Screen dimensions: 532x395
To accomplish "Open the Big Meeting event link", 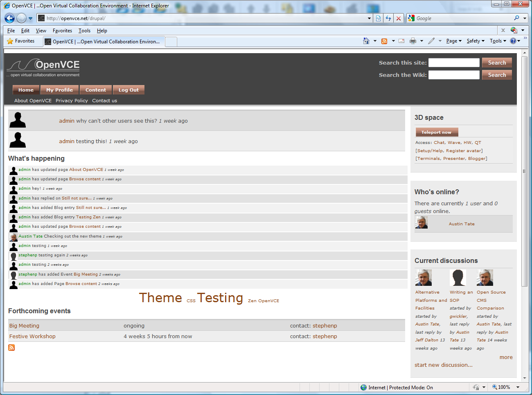I will point(24,326).
